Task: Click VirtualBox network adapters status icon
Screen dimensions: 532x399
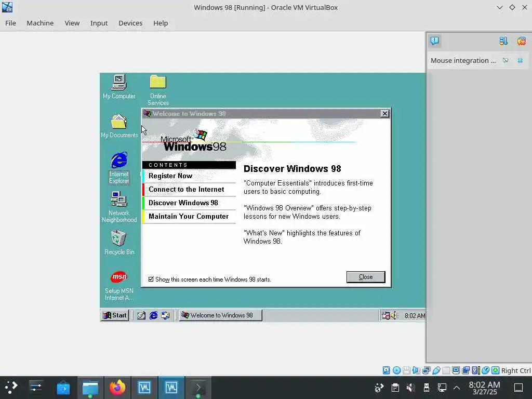Action: 426,370
